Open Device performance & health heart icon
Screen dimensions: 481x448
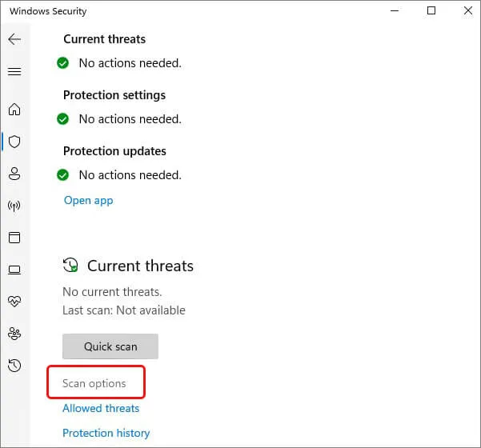point(14,302)
